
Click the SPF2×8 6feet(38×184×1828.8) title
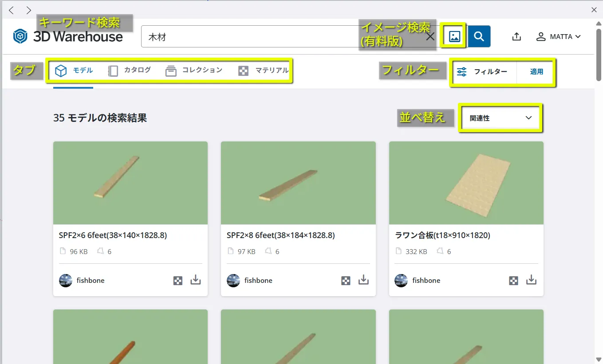280,235
